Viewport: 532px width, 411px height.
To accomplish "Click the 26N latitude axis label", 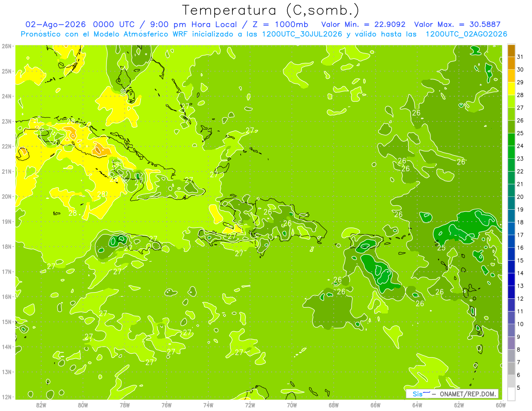I will click(x=7, y=46).
